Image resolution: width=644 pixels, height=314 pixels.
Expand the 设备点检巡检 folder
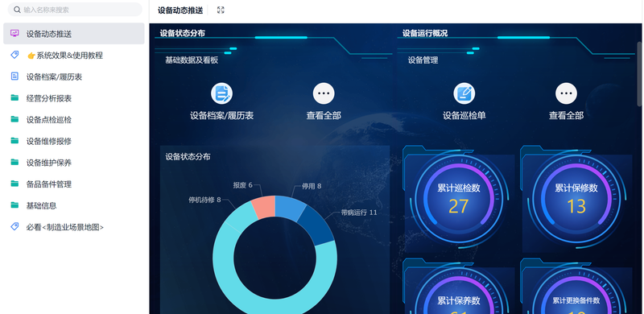[74, 120]
